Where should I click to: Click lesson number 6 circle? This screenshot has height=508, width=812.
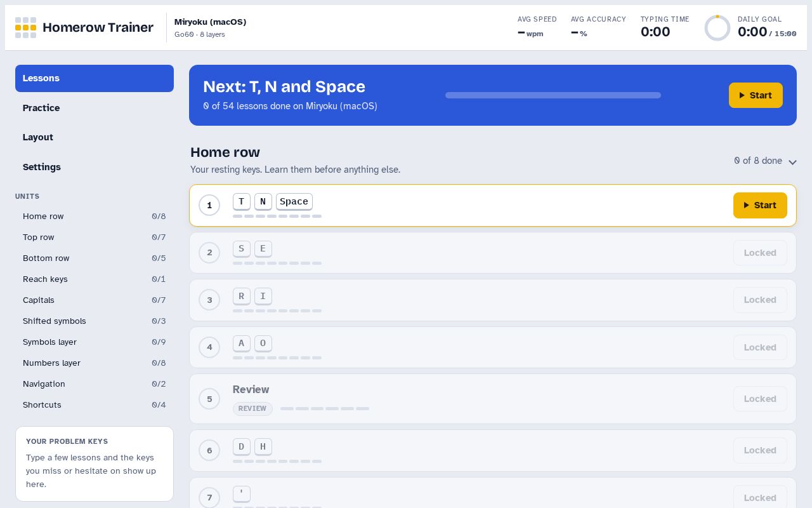point(209,450)
